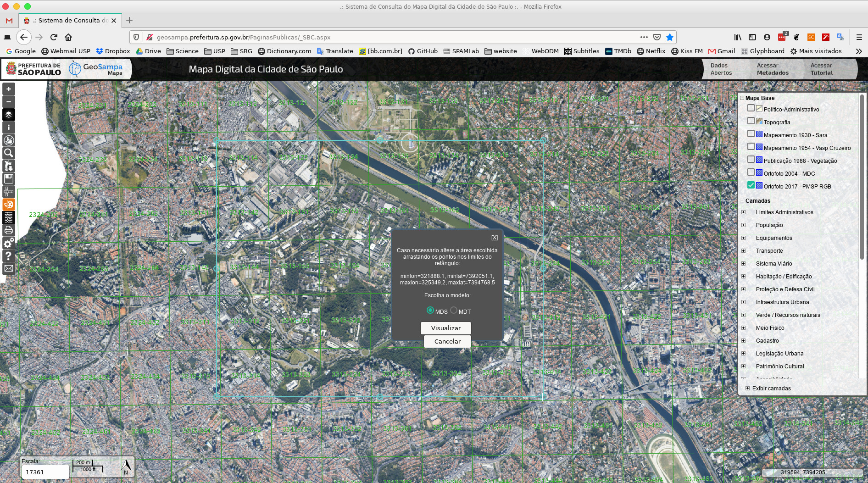Open the layers stack tool
This screenshot has width=868, height=483.
(x=9, y=115)
